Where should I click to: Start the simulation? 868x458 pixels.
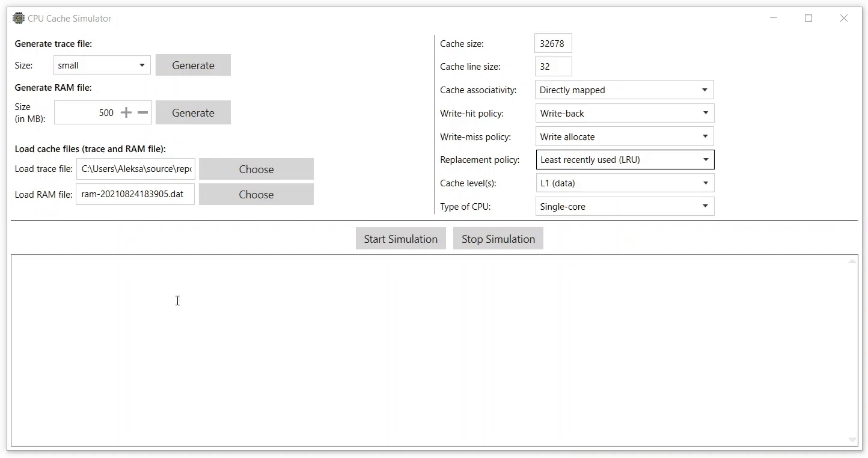[x=400, y=239]
